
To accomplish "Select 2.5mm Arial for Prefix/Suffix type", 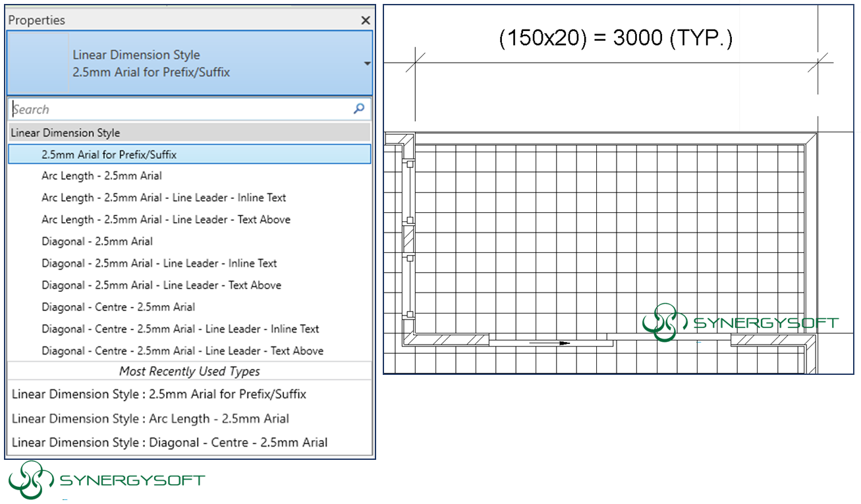I will (109, 155).
